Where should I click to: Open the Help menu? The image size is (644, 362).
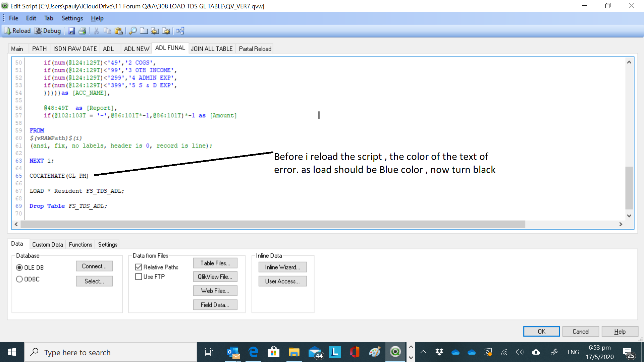[97, 18]
